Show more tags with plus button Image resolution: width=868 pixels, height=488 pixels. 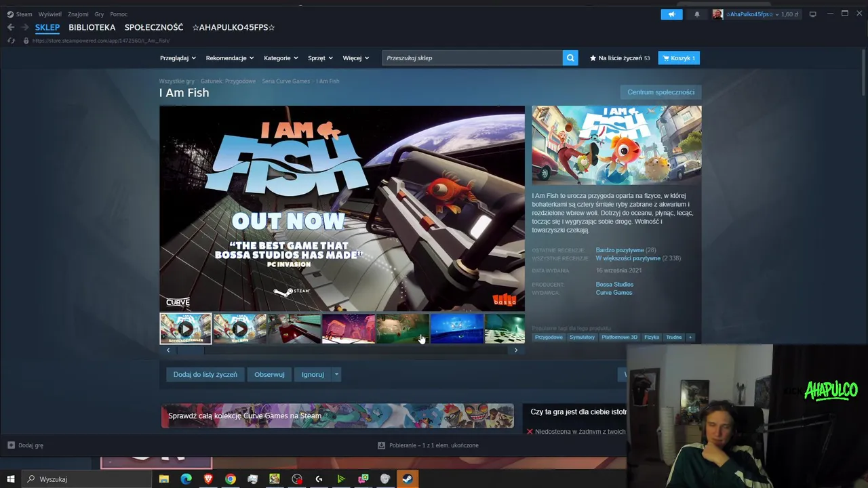pyautogui.click(x=690, y=337)
